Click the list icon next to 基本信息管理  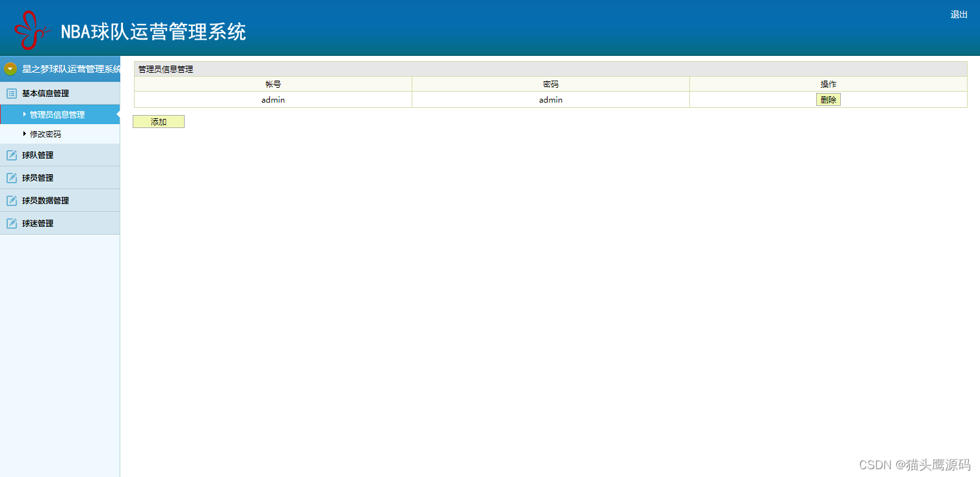pyautogui.click(x=11, y=94)
